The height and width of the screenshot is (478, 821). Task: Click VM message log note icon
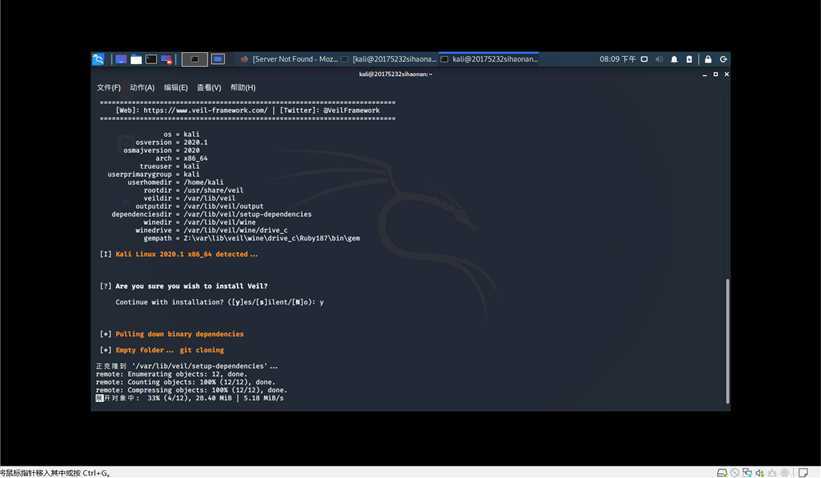click(x=803, y=473)
